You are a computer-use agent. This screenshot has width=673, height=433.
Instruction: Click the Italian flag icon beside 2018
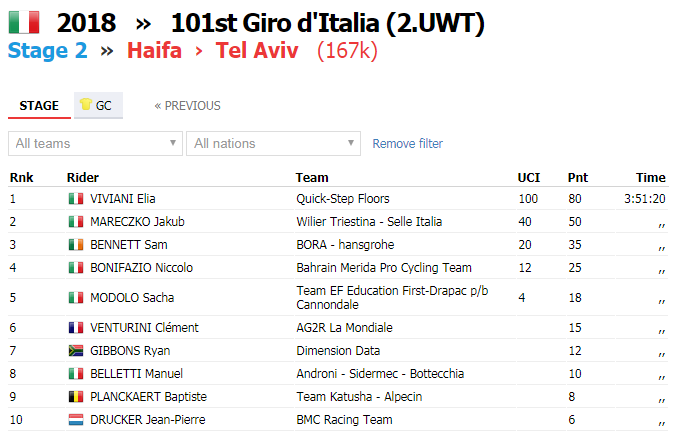[x=24, y=22]
